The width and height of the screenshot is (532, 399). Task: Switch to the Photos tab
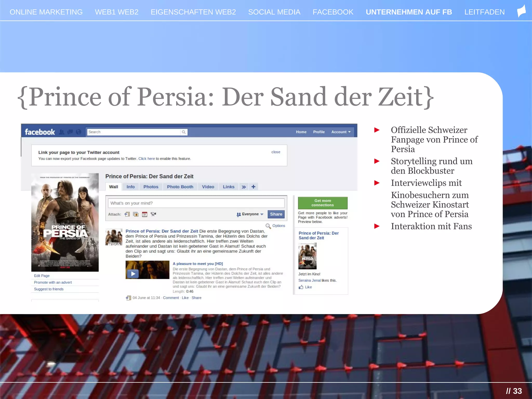[151, 187]
